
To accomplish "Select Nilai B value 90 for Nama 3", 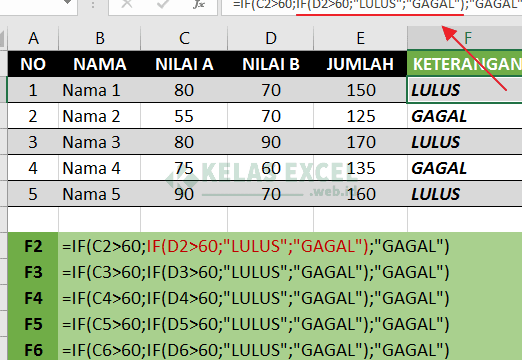I will [x=271, y=142].
